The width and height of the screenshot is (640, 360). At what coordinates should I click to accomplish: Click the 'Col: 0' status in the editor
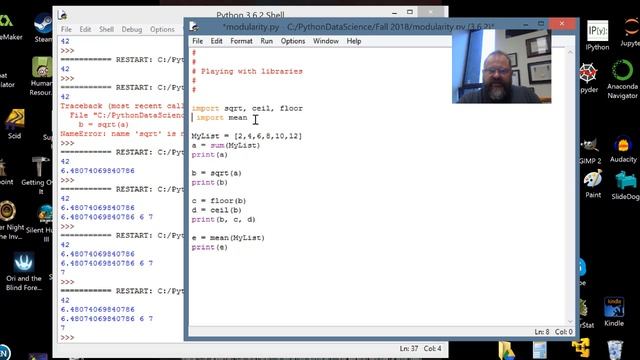tap(564, 332)
